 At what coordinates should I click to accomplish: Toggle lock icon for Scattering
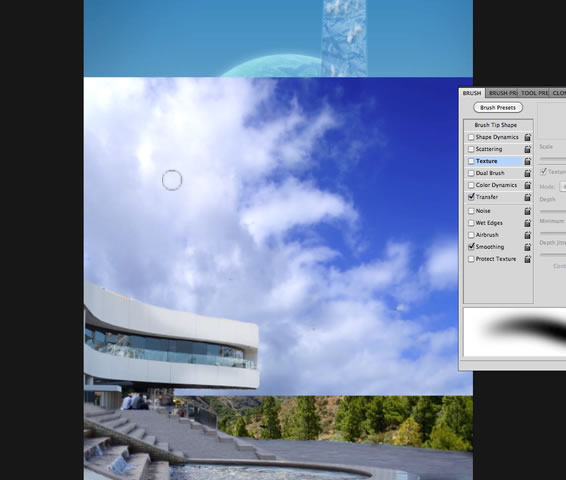[x=527, y=149]
